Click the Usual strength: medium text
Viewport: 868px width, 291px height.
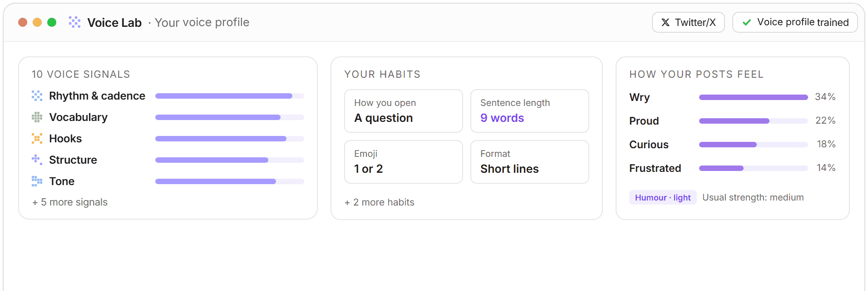point(753,197)
